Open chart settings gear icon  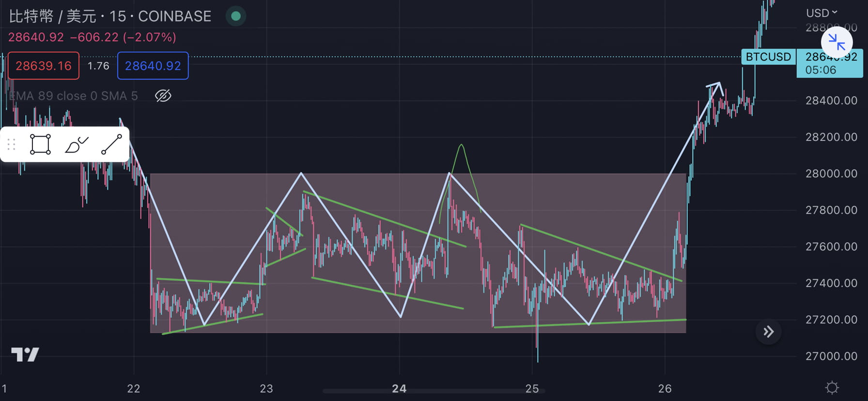click(x=832, y=387)
